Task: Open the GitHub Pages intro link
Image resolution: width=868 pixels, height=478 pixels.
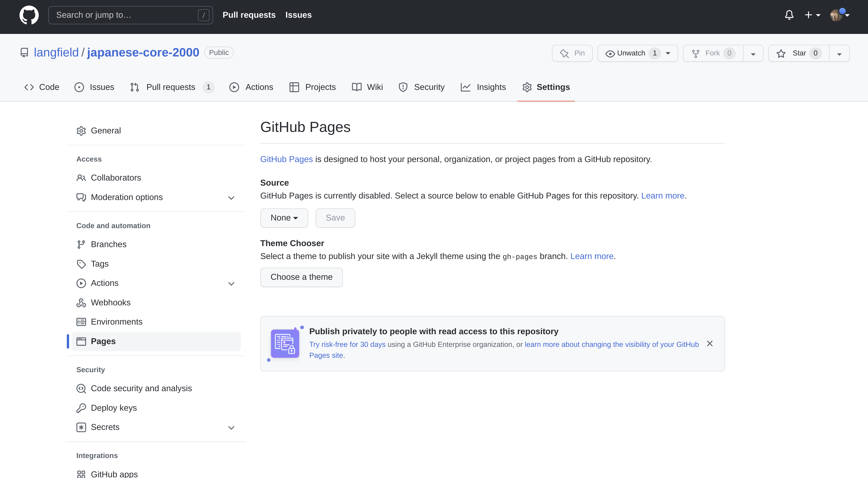Action: pos(286,159)
